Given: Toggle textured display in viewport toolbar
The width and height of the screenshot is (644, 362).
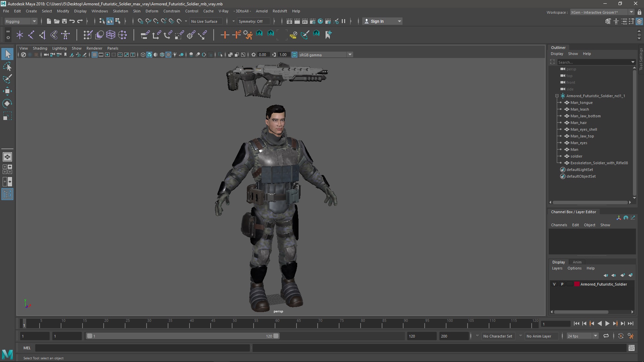Looking at the screenshot, I should pos(168,55).
